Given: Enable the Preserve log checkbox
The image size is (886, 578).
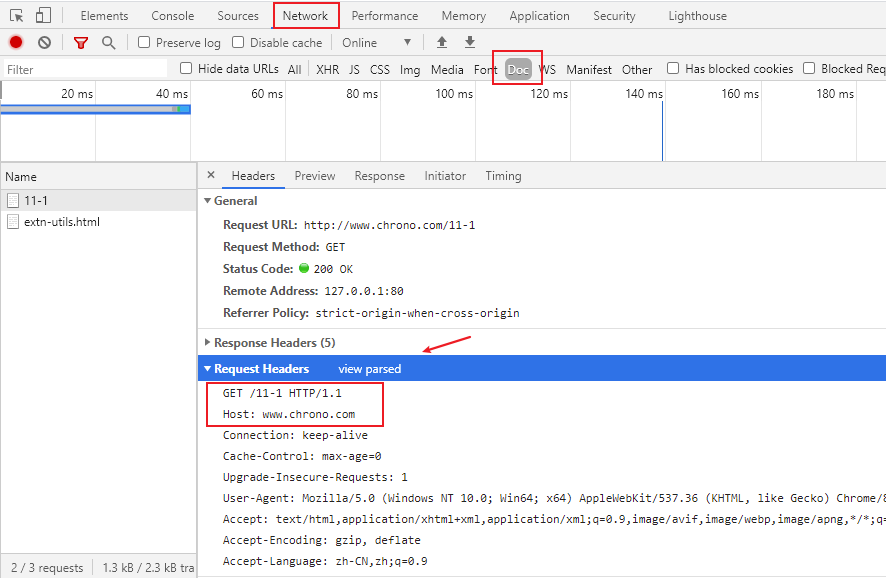Looking at the screenshot, I should 145,43.
